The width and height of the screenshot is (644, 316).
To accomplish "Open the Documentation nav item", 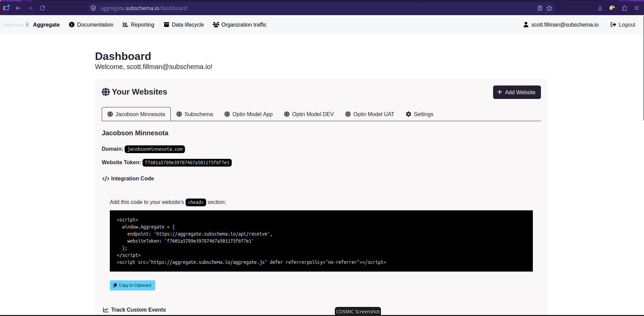I will (91, 25).
